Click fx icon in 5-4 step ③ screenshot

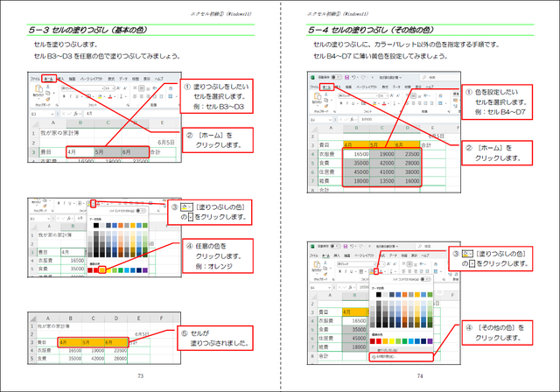pyautogui.click(x=350, y=287)
